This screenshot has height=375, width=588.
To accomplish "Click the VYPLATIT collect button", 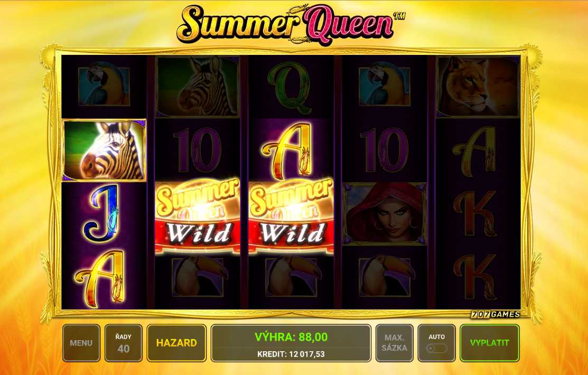I will (490, 343).
